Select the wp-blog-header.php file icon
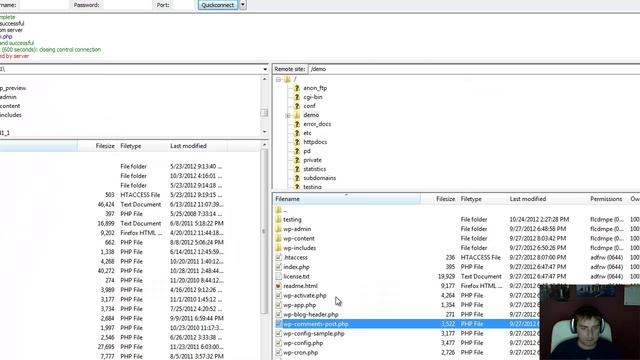This screenshot has width=640, height=360. point(278,314)
